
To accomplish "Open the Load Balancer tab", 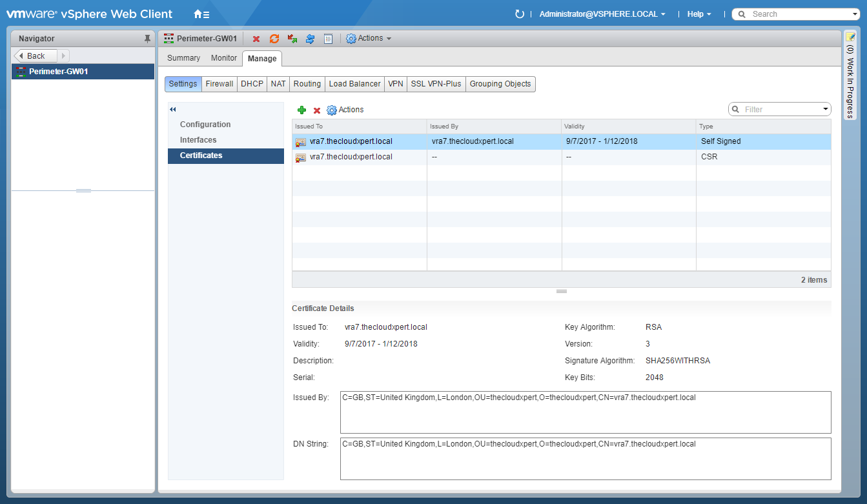I will point(354,84).
